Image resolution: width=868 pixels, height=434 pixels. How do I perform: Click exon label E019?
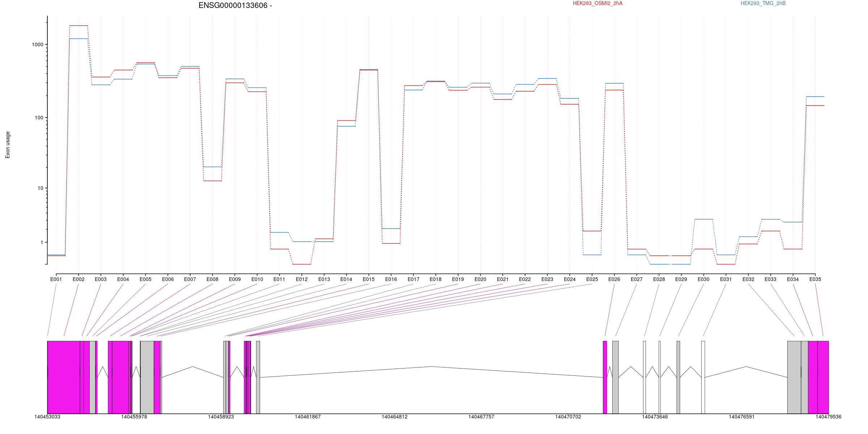tap(458, 279)
